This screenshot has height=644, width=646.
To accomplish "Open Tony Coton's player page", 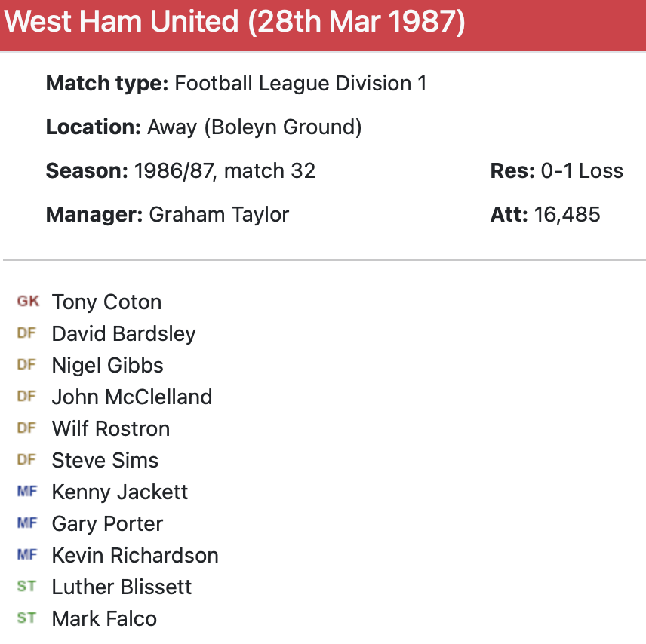I will click(x=106, y=302).
